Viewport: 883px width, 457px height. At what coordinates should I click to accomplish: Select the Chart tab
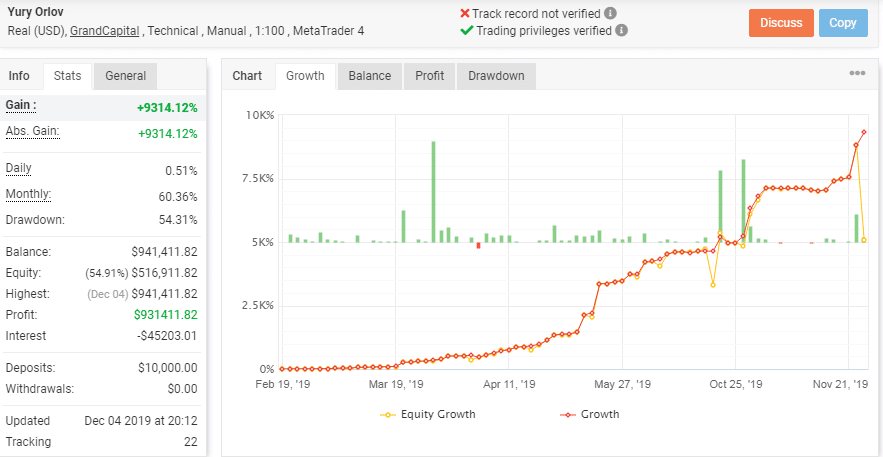(x=247, y=76)
